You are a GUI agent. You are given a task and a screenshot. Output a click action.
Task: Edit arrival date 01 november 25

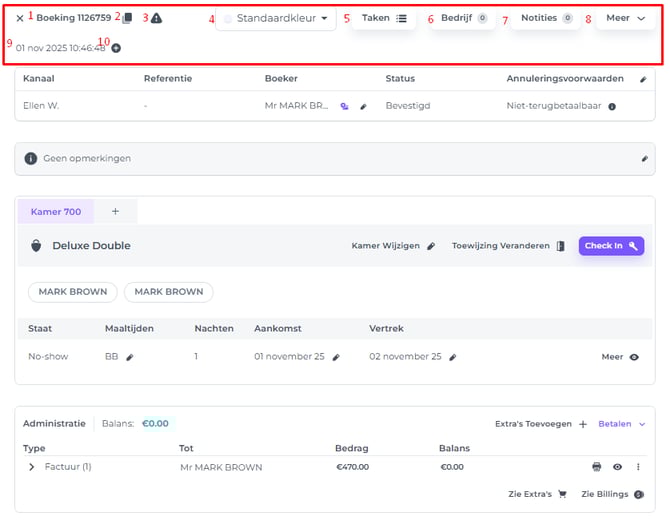pos(336,356)
